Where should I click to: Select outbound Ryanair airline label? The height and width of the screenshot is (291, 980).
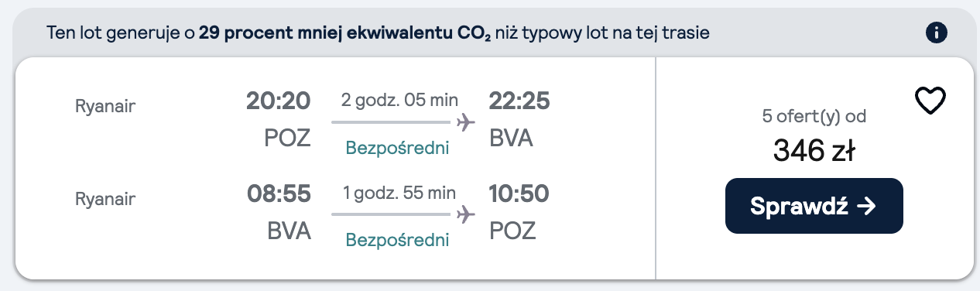105,107
